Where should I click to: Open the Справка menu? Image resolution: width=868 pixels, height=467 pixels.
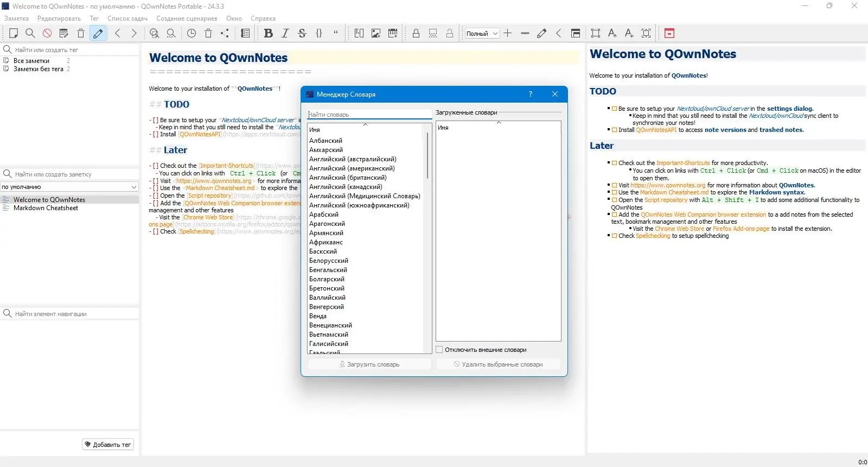pyautogui.click(x=263, y=18)
